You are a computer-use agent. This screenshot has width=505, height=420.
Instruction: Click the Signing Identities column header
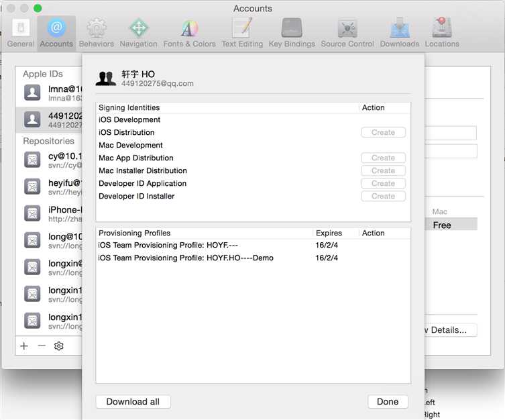tap(227, 107)
